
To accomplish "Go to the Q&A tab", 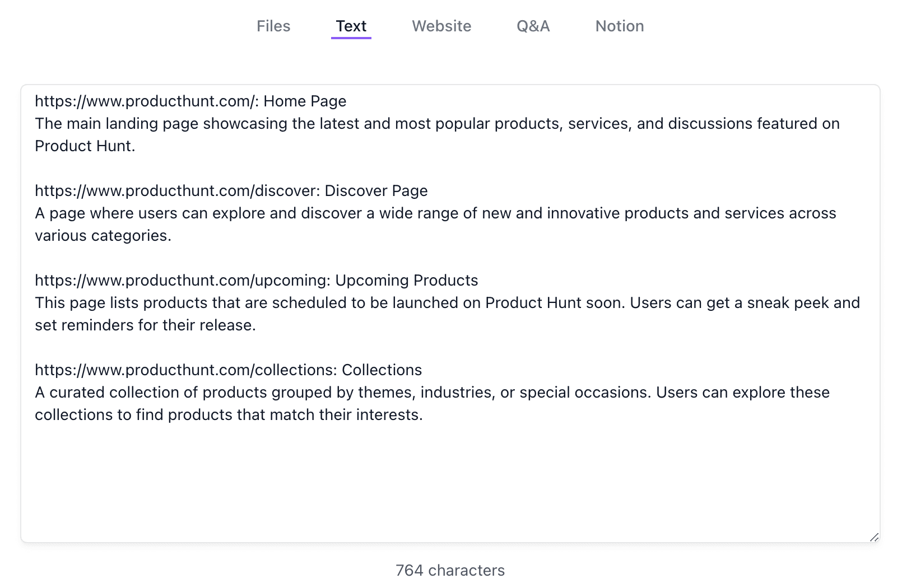I will pyautogui.click(x=533, y=26).
